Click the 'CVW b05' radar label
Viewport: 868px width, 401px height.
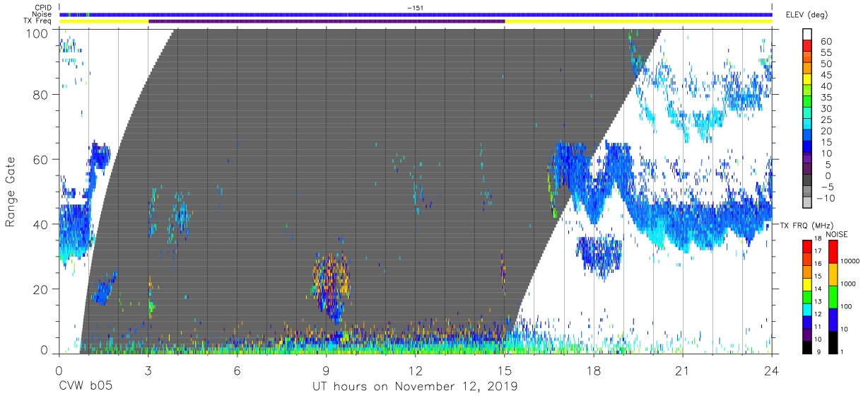[85, 387]
